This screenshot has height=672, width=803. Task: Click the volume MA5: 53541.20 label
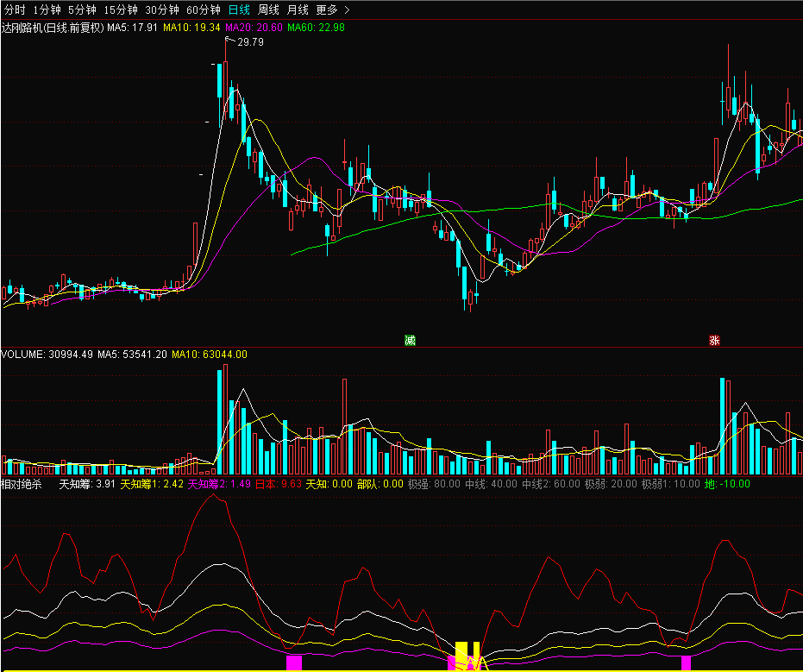click(132, 355)
